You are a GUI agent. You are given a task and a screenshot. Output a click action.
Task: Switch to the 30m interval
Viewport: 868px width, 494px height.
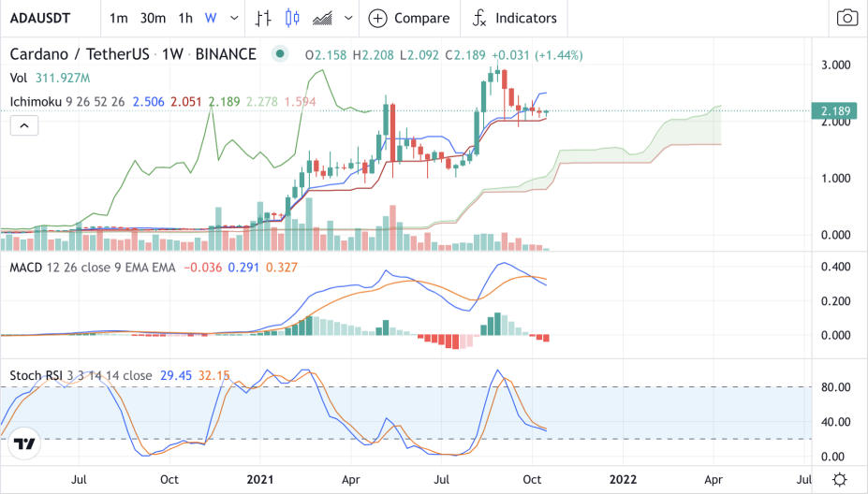tap(153, 18)
